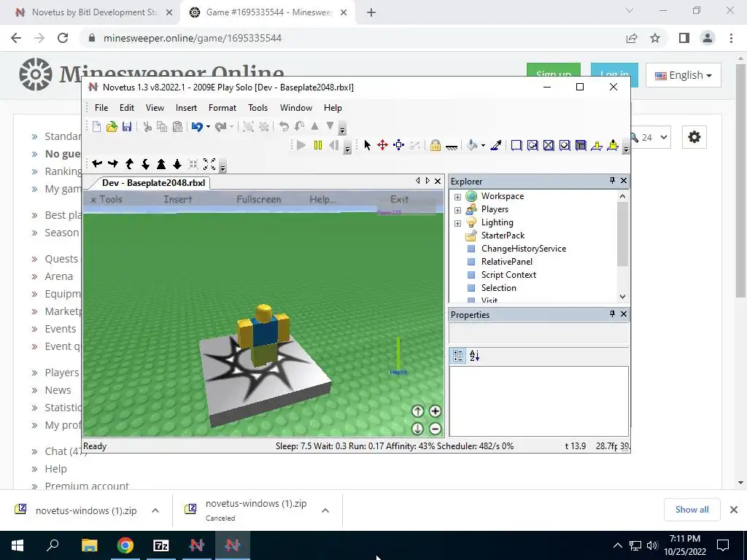Select the Weld surface tool icon
Image resolution: width=747 pixels, height=560 pixels.
click(549, 145)
